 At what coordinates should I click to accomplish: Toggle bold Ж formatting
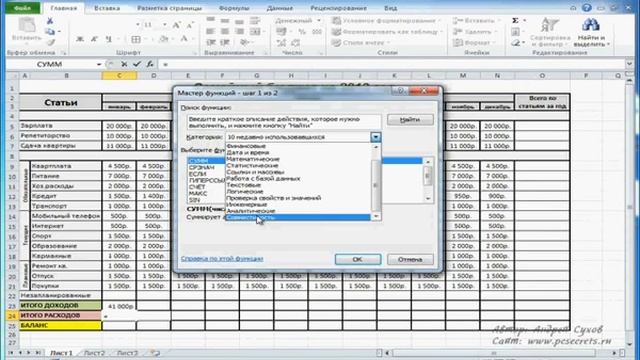point(80,39)
